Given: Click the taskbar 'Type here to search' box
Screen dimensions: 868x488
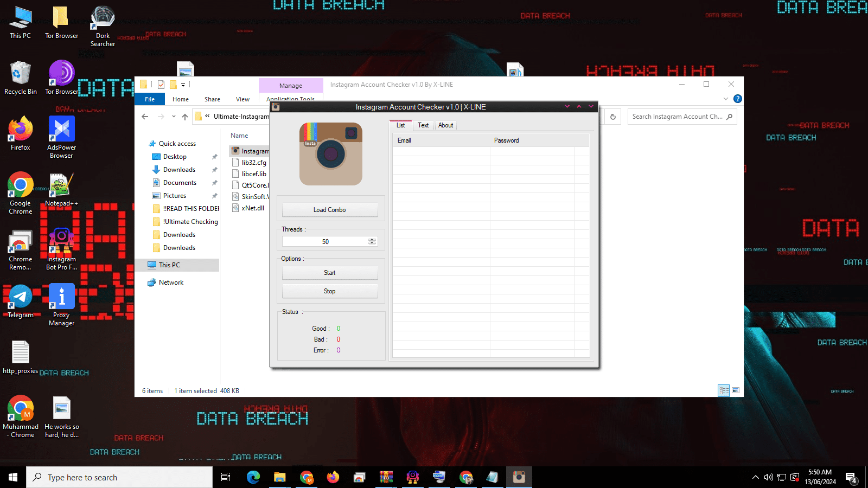Looking at the screenshot, I should coord(119,477).
